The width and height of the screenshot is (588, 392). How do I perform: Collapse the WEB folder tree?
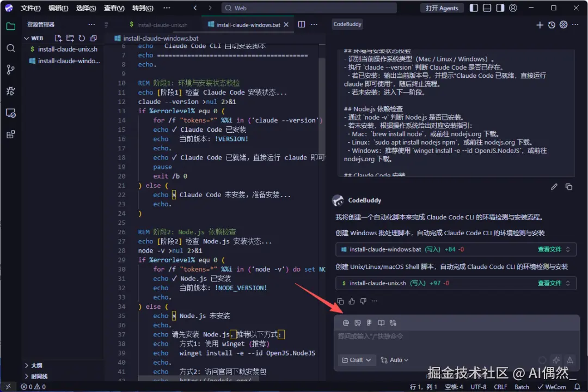tap(27, 38)
